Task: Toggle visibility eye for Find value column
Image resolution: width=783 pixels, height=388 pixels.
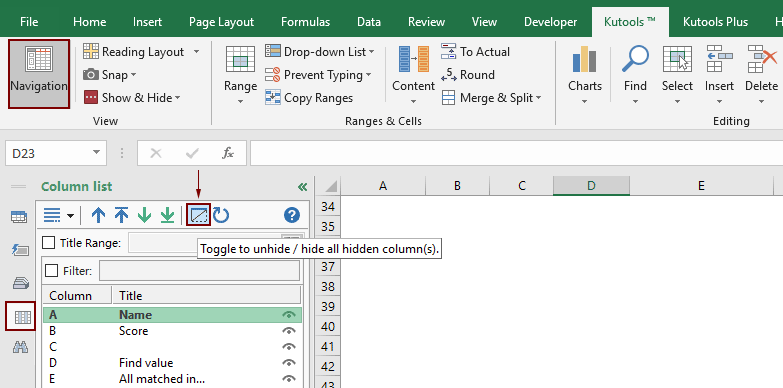Action: pos(289,363)
